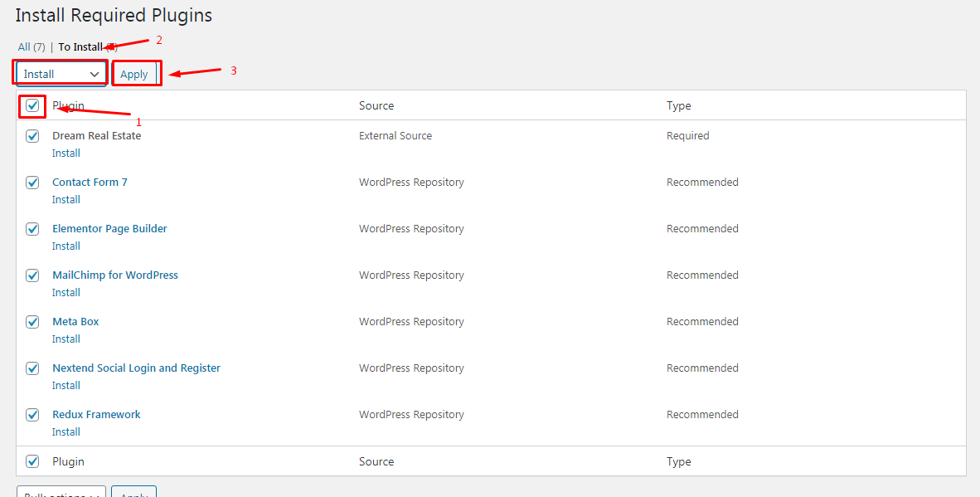
Task: Click Recommended in the Meta Box row
Action: pos(702,321)
